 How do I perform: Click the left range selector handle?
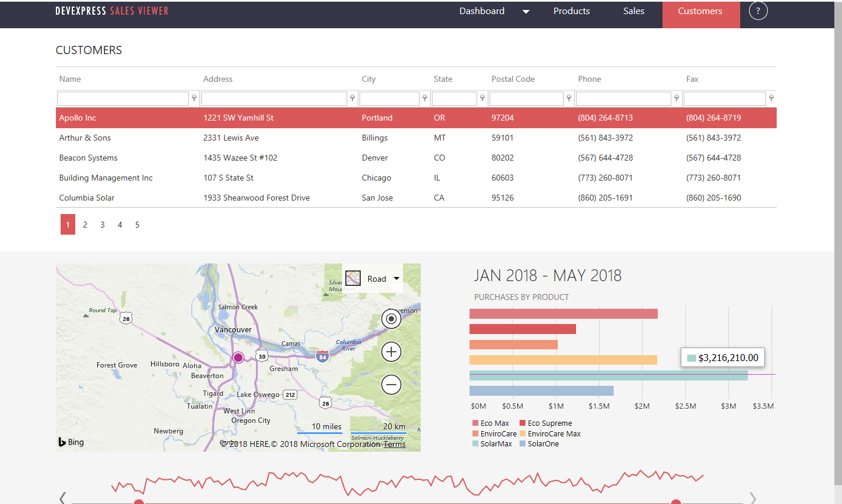click(139, 502)
